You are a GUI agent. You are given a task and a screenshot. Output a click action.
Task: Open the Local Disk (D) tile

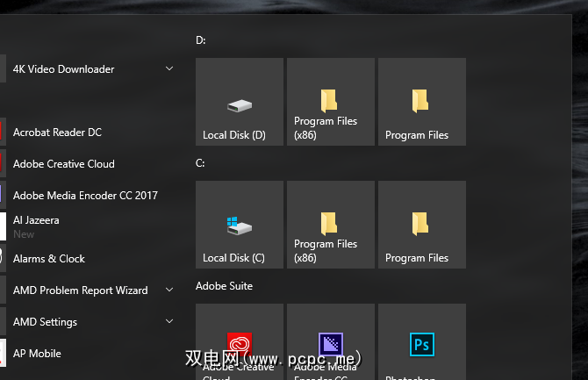tap(240, 102)
